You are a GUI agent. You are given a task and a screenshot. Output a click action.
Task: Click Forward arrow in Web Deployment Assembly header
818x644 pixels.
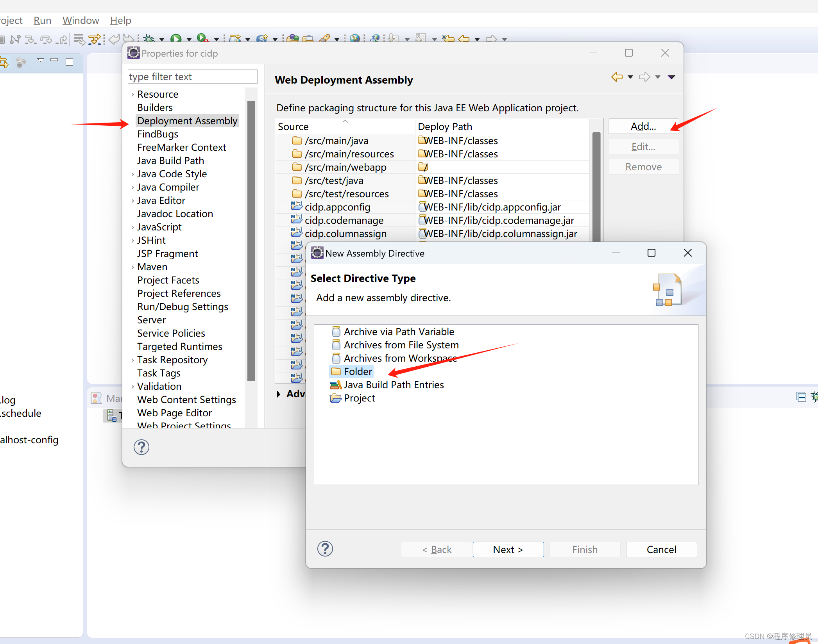pos(644,77)
